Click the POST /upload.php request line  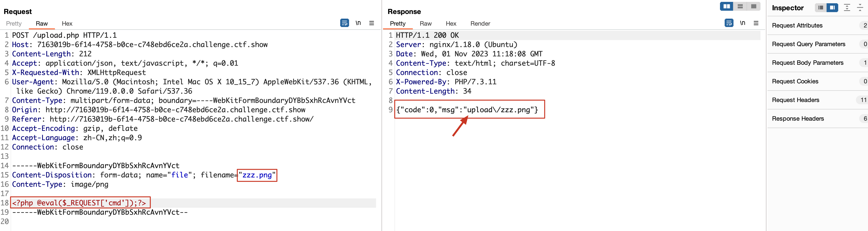pos(64,35)
